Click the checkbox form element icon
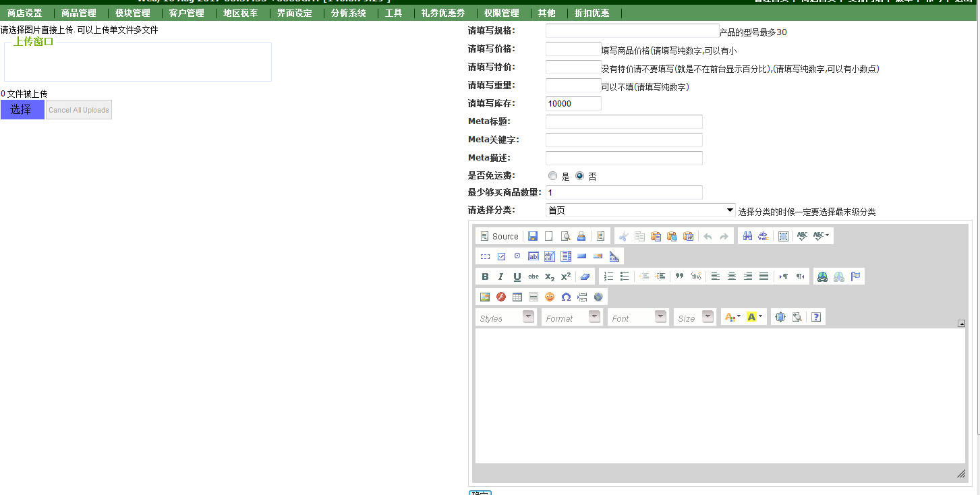The height and width of the screenshot is (495, 980). (501, 256)
